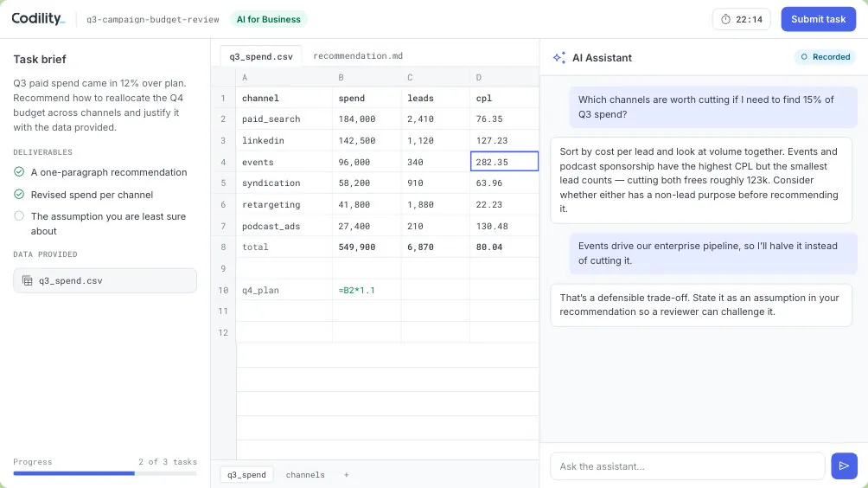Click the Codility logo
This screenshot has width=868, height=488.
tap(38, 19)
